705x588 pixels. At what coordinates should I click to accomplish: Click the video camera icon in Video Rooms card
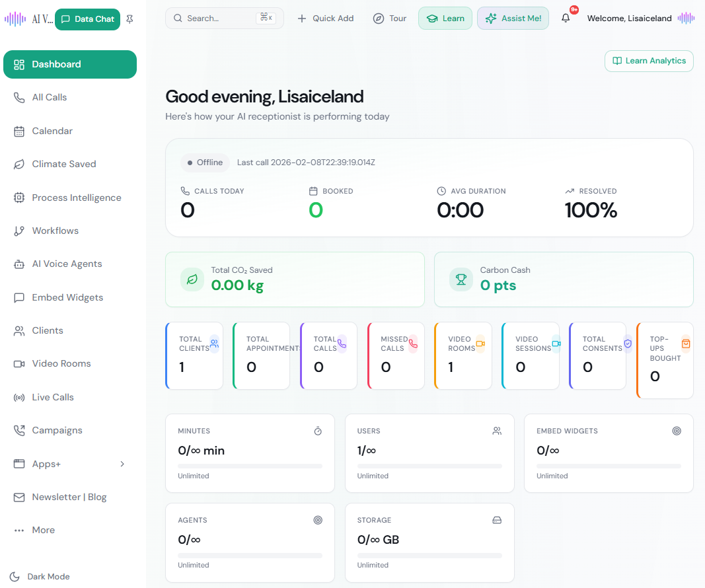tap(480, 344)
